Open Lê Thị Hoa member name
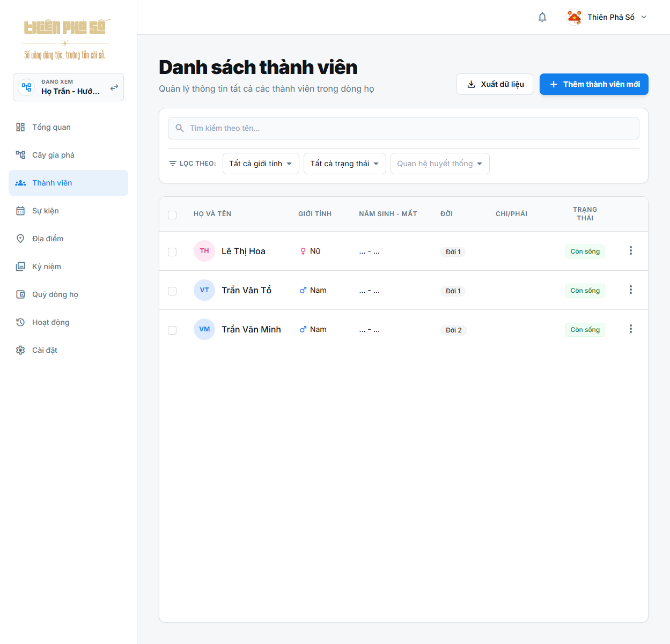Screen dimensions: 670x644 tap(244, 251)
